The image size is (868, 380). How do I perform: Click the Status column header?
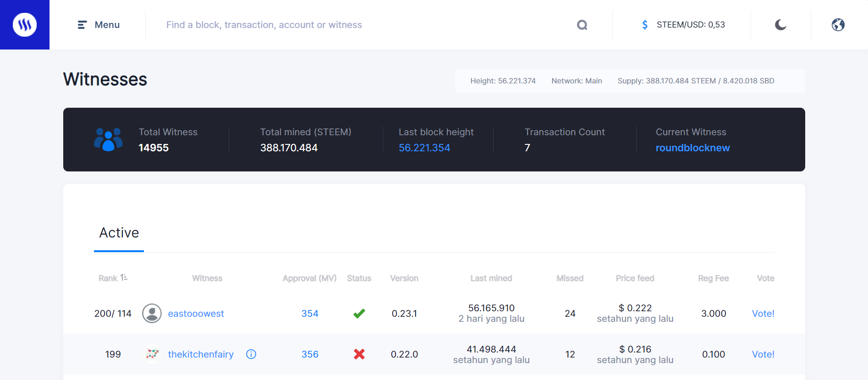pos(359,278)
